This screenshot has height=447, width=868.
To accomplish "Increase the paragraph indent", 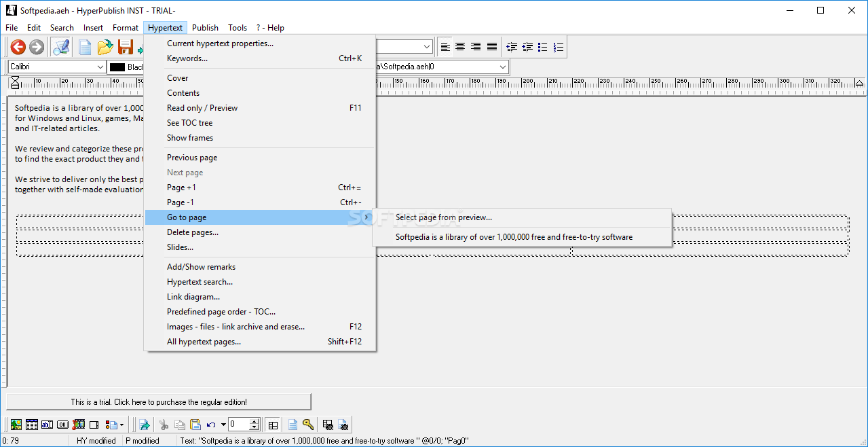I will [x=527, y=47].
